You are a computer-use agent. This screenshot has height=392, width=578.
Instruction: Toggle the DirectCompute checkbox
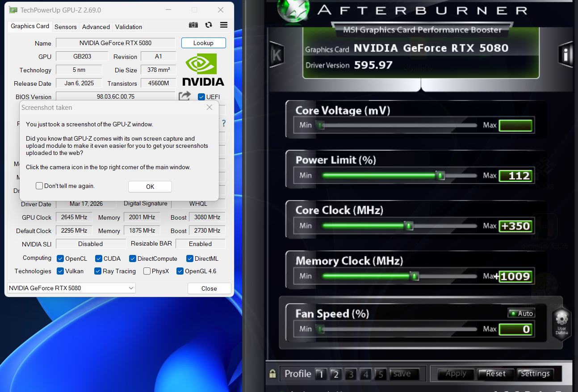133,259
